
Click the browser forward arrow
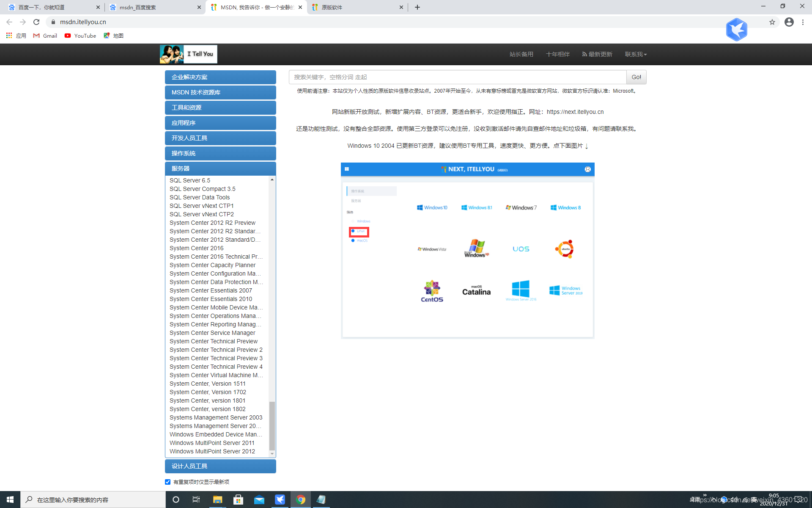click(x=23, y=22)
